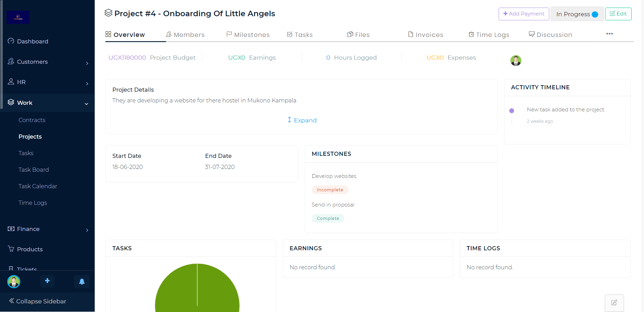
Task: Open Products via the cart icon
Action: (x=11, y=249)
